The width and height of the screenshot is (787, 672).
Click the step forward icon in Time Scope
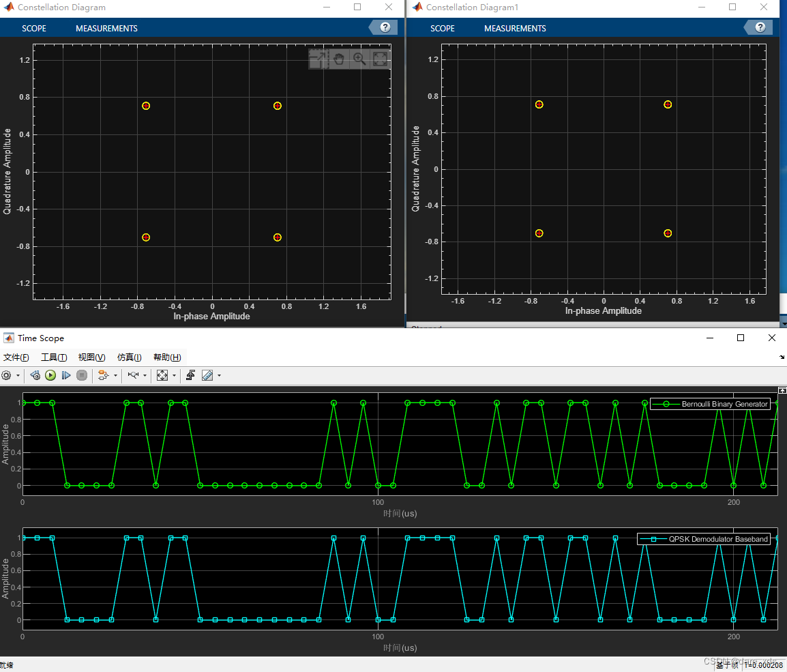66,375
